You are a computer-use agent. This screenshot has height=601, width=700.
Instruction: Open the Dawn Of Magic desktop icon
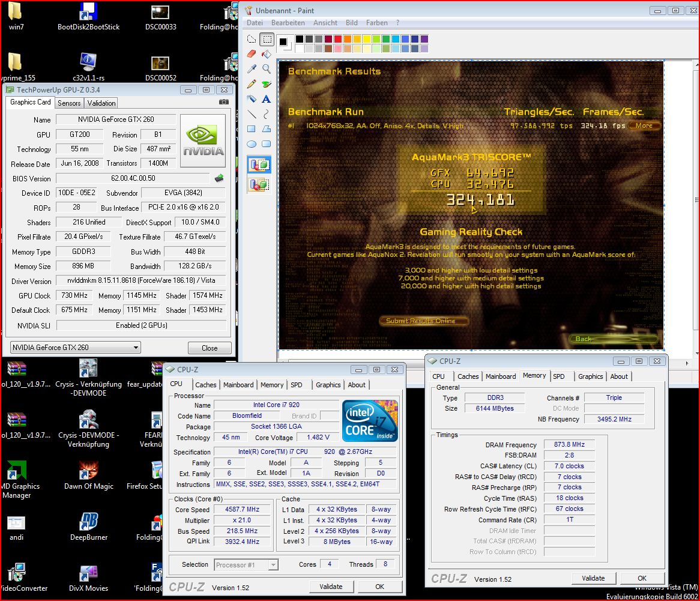[88, 476]
